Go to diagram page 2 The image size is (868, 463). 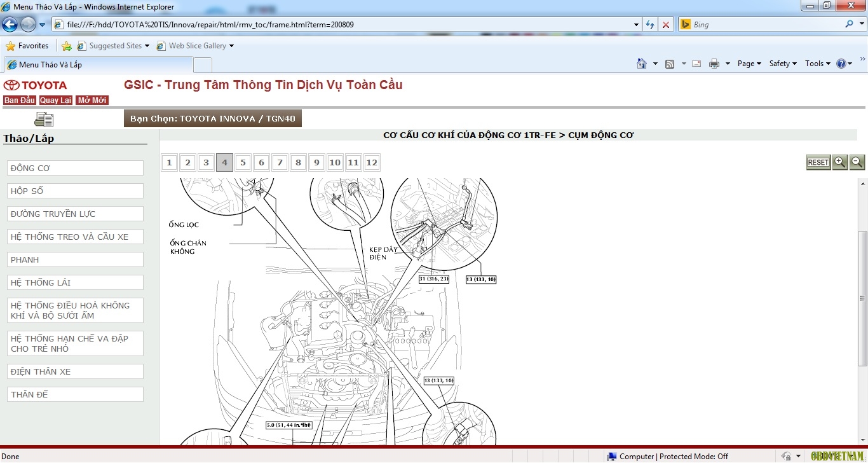pos(187,163)
